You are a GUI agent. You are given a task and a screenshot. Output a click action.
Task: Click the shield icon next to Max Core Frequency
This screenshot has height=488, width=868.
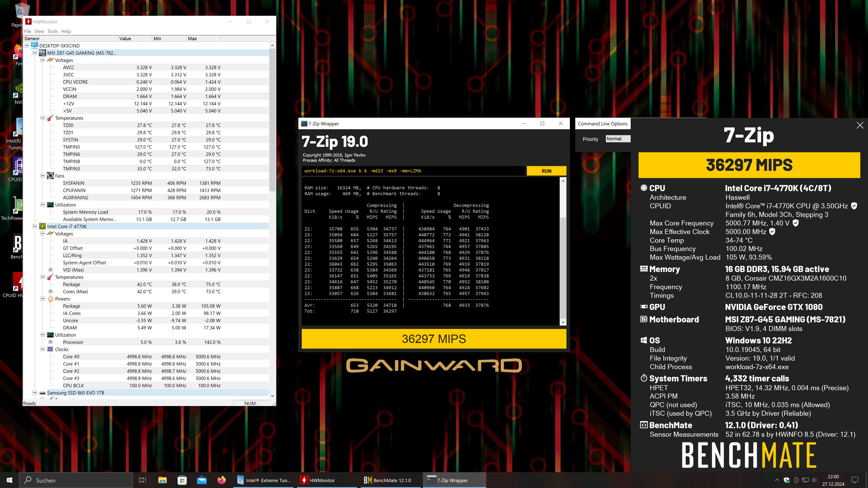[x=795, y=223]
